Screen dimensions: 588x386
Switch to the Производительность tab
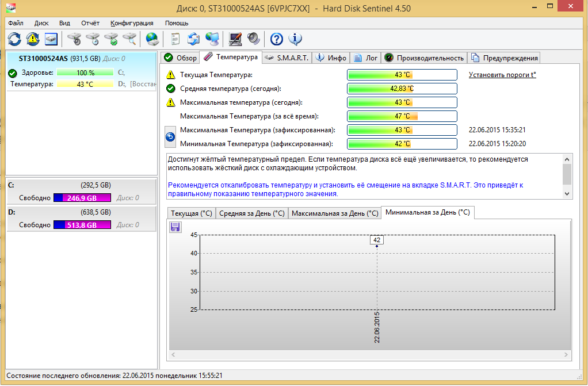pos(424,58)
